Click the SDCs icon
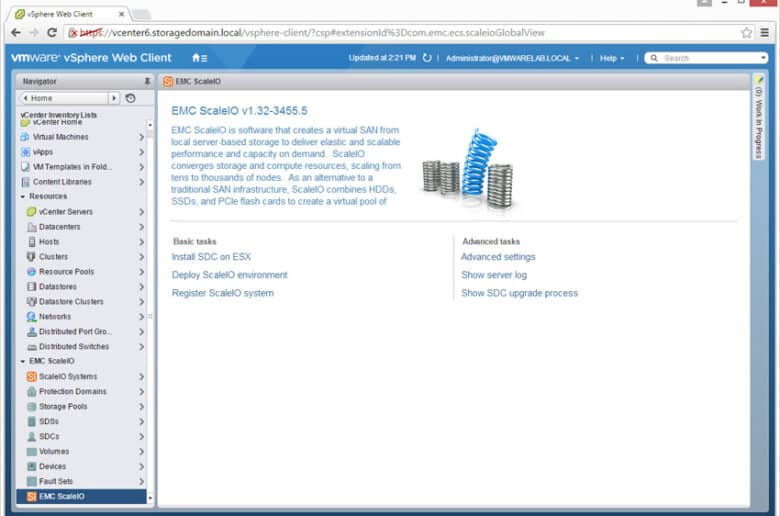Image resolution: width=780 pixels, height=516 pixels. tap(31, 436)
